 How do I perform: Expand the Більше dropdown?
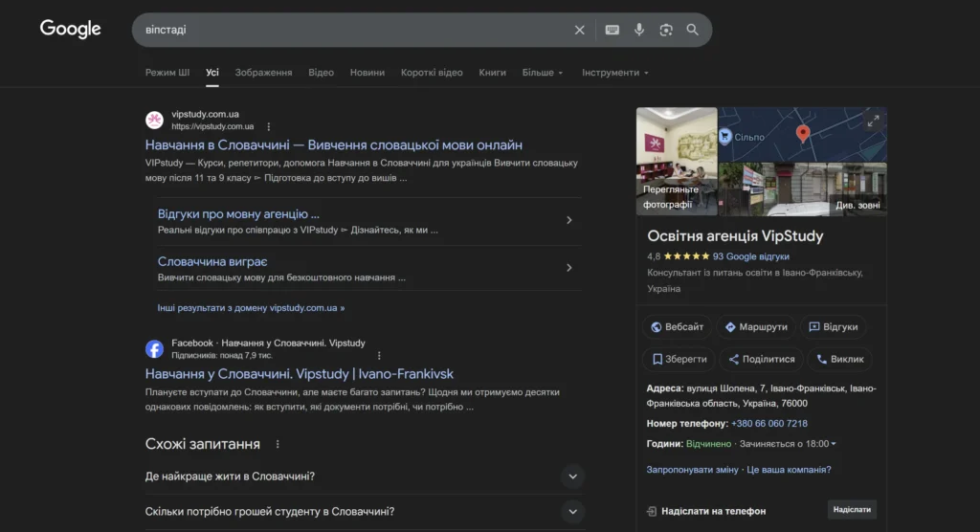coord(543,73)
